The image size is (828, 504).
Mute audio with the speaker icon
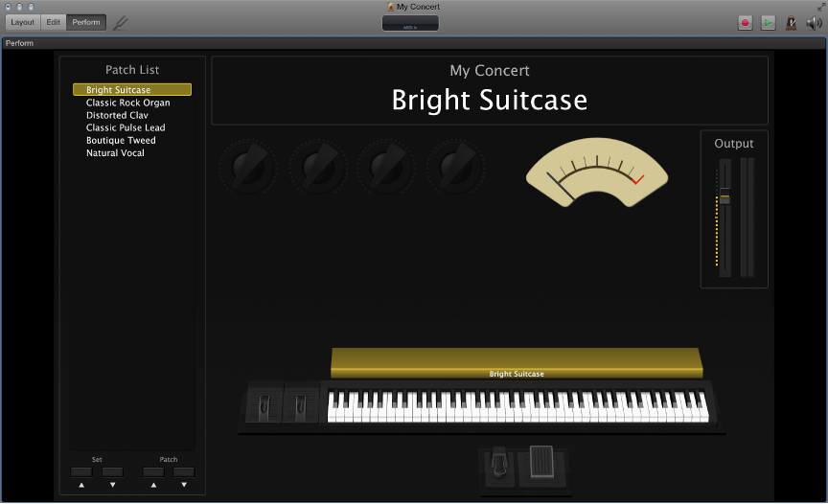(814, 22)
